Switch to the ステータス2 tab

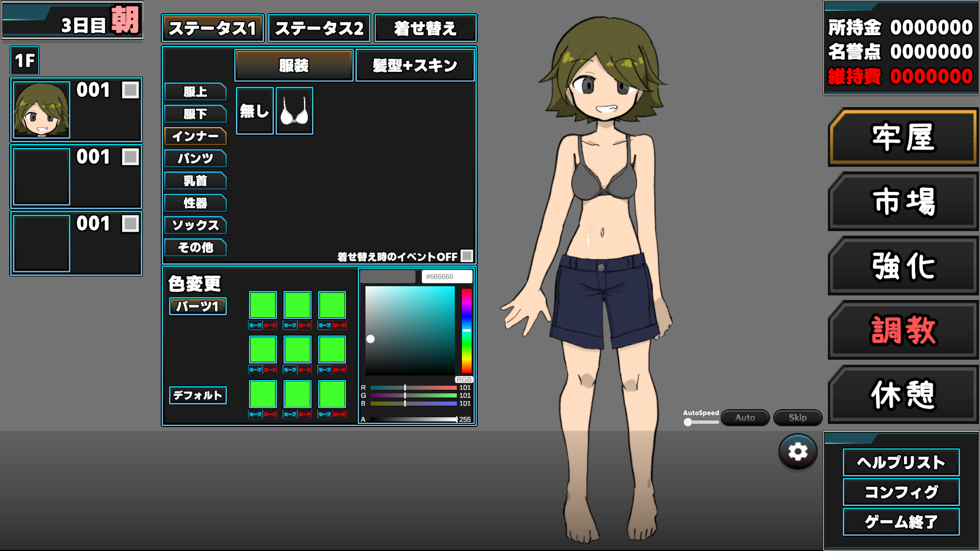[319, 28]
